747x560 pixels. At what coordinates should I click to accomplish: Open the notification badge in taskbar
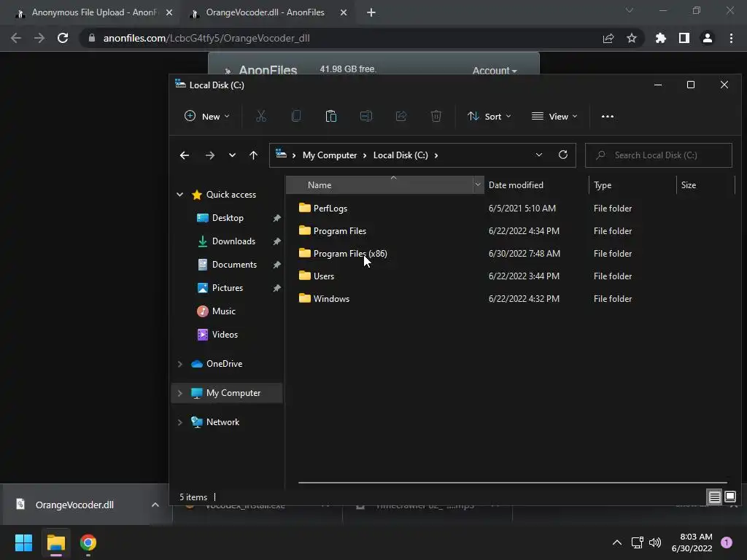tap(727, 542)
